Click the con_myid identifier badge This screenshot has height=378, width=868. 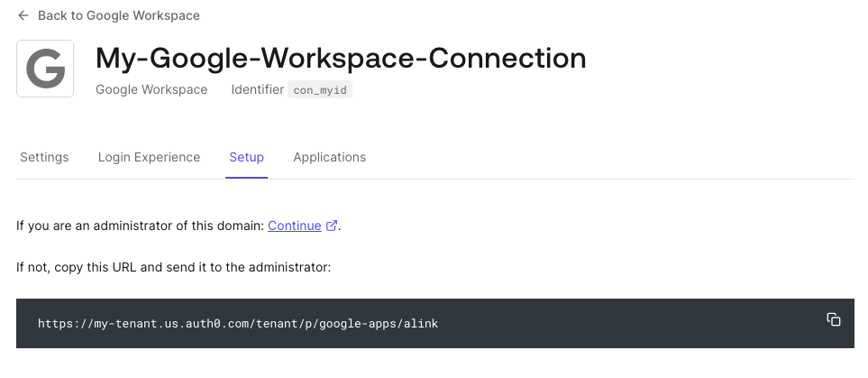tap(320, 90)
